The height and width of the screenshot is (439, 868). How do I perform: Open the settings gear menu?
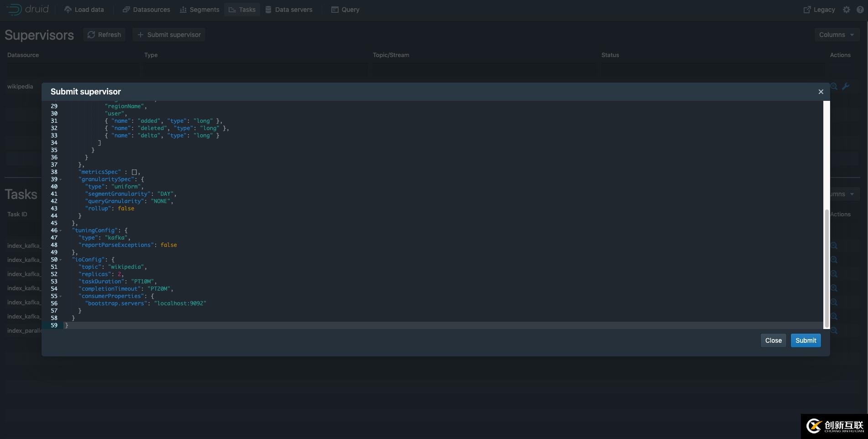847,10
